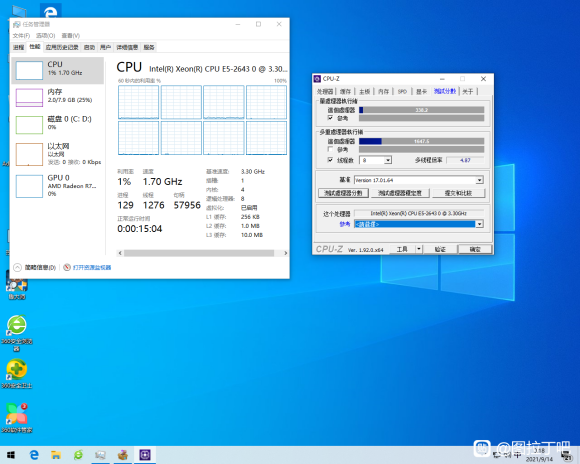Click horizontal scrollbar right arrow in Task Manager
The image size is (580, 464).
click(x=286, y=253)
